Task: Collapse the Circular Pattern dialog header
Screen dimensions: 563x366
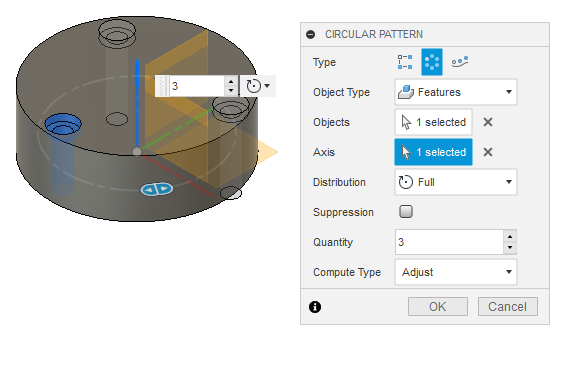Action: pyautogui.click(x=311, y=34)
